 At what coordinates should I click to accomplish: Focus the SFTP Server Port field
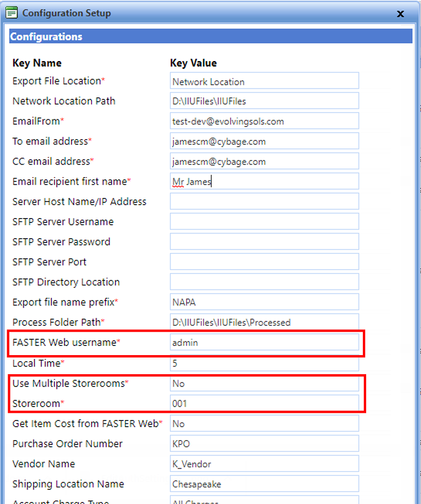(x=264, y=262)
